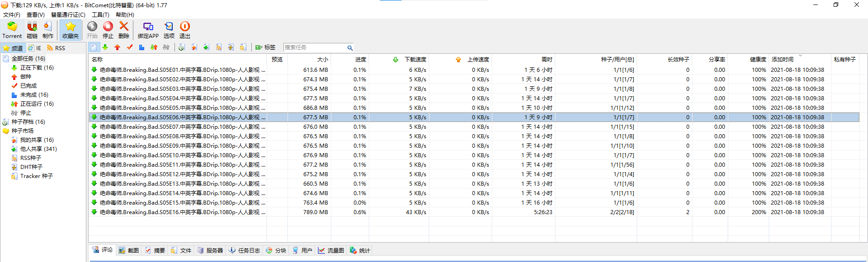
Task: Select 正在下载 (16) in the sidebar tree
Action: [37, 68]
